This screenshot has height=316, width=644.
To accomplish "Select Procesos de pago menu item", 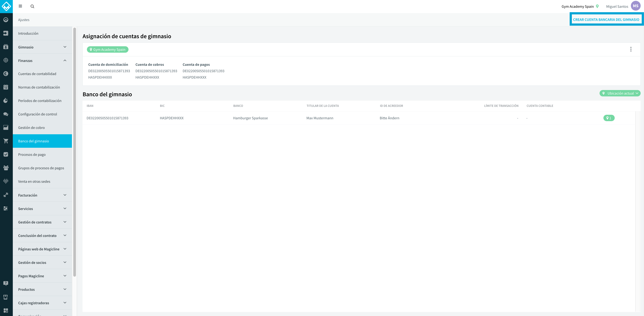I will tap(42, 154).
